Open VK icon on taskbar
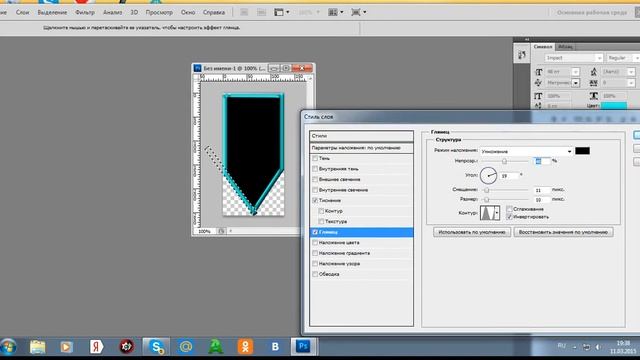The height and width of the screenshot is (360, 640). [275, 347]
